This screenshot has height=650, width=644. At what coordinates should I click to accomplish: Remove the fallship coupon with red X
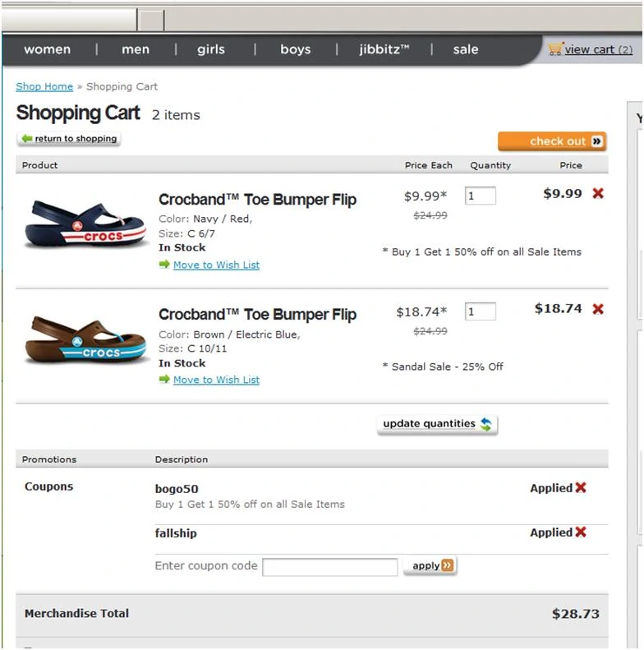pyautogui.click(x=581, y=532)
